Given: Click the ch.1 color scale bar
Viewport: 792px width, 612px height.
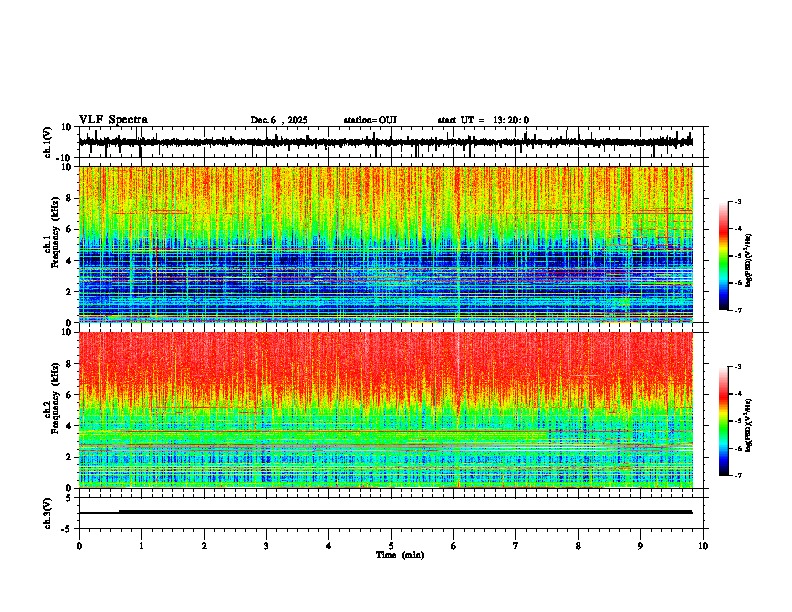Looking at the screenshot, I should coord(723,256).
